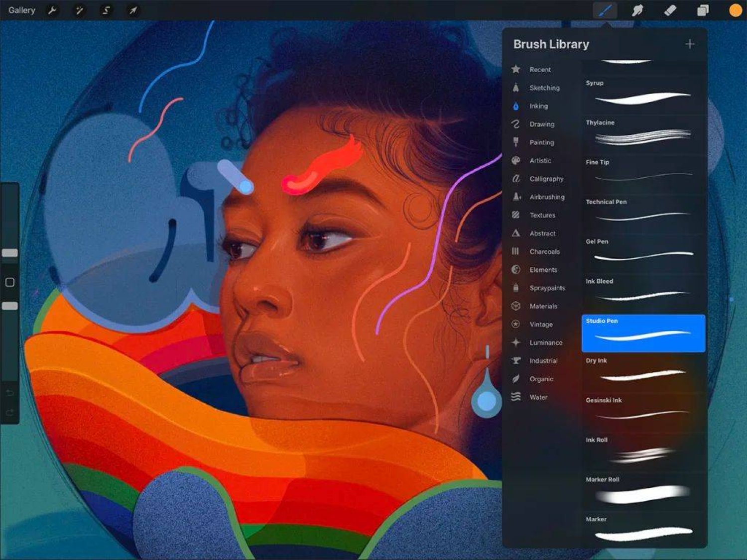Screen dimensions: 747x560
Task: Open the Adjustments magic wand menu
Action: (x=79, y=10)
